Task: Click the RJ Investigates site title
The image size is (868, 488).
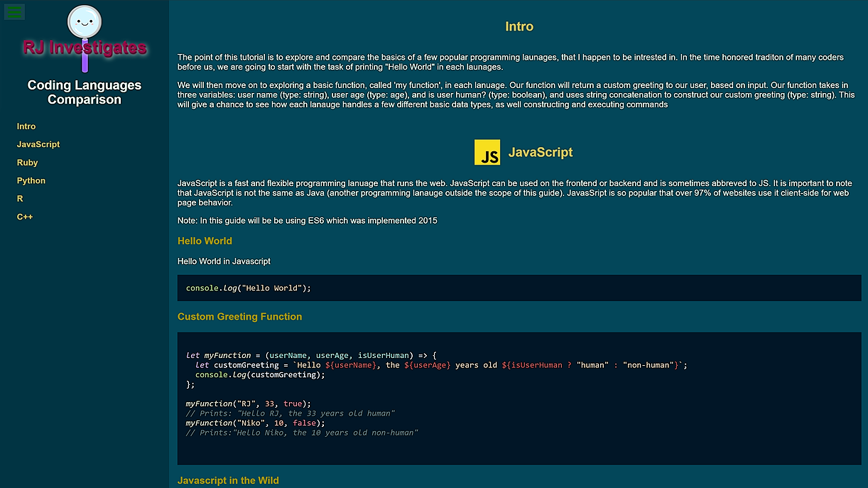Action: tap(85, 48)
